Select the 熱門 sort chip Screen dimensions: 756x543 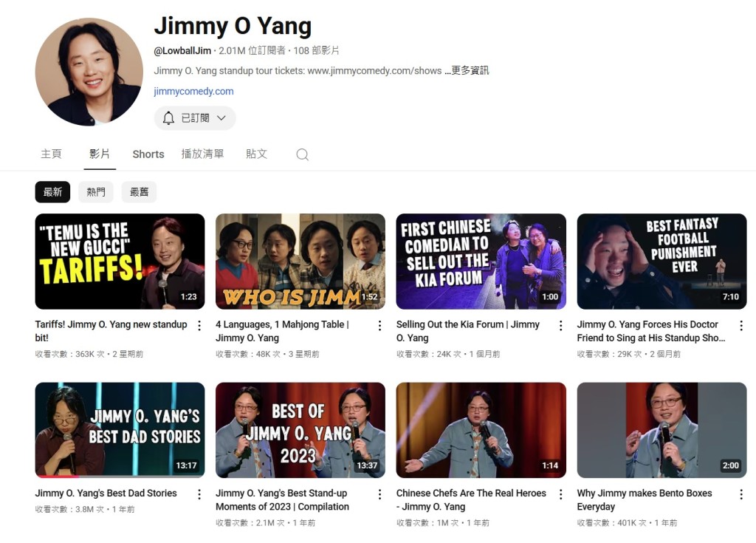[96, 192]
